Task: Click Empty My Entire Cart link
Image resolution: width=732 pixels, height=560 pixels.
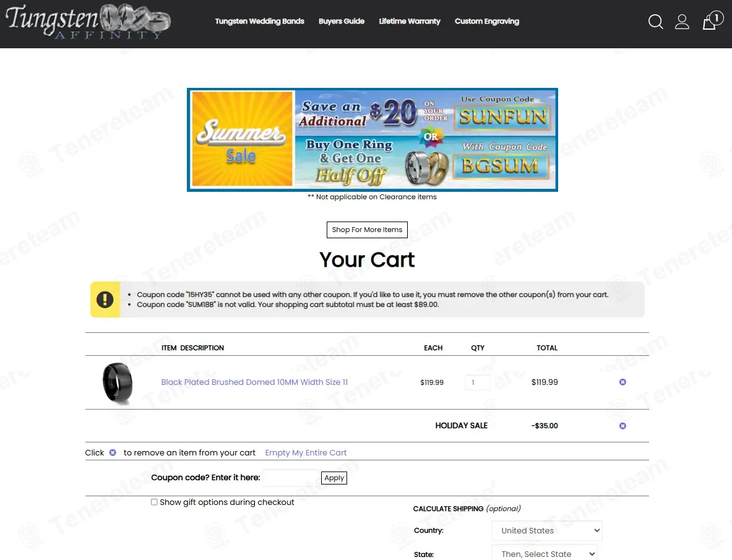Action: point(306,453)
